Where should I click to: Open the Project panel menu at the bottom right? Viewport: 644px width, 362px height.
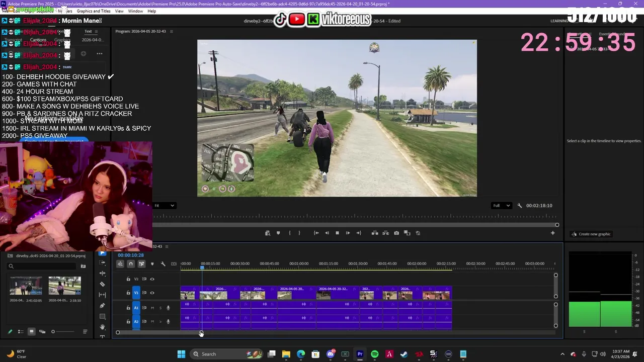(85, 331)
